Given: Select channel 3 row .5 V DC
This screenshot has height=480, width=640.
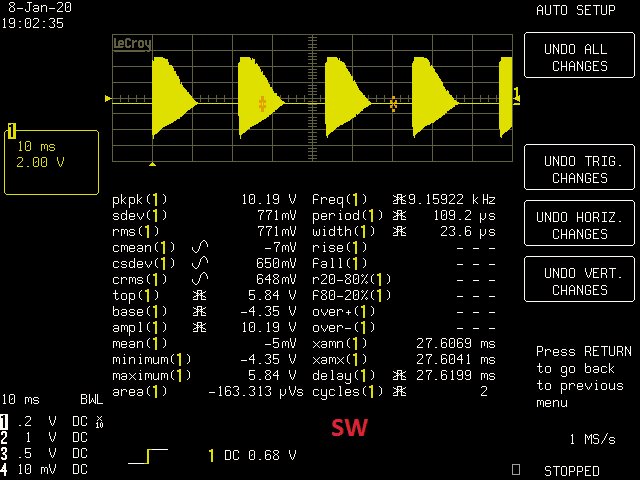Looking at the screenshot, I should click(x=44, y=453).
